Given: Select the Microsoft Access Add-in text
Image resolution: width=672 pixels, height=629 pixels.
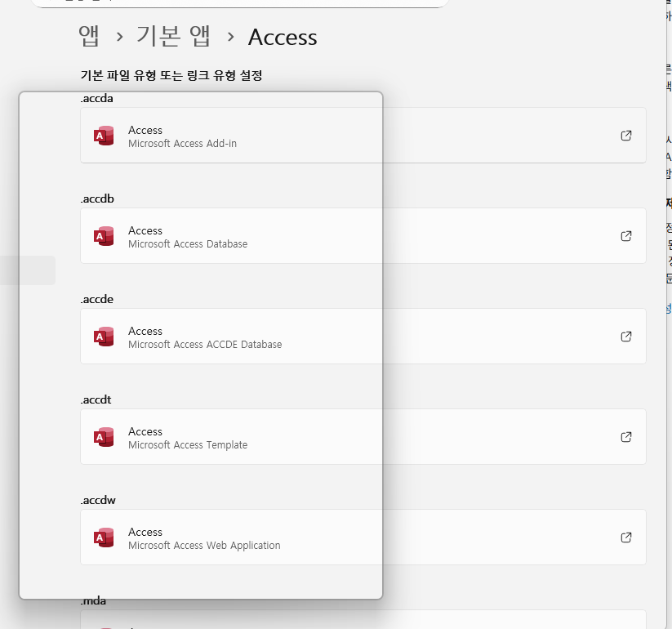Looking at the screenshot, I should (x=182, y=143).
